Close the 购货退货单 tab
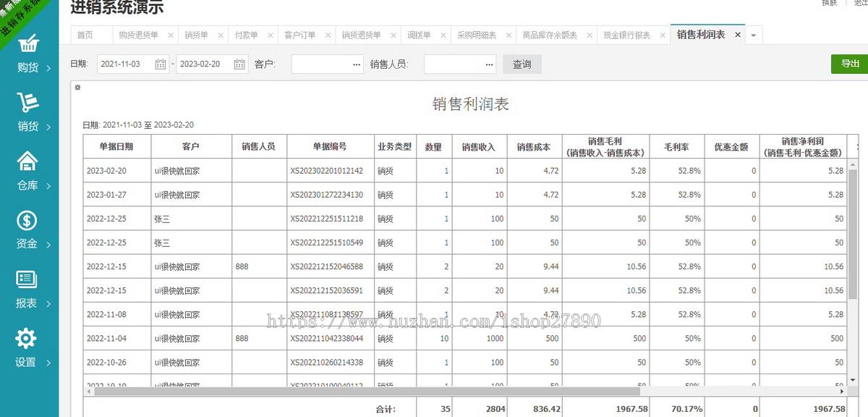Viewport: 868px width, 417px height. tap(171, 35)
